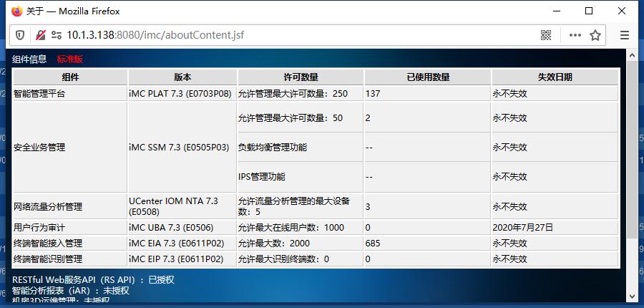Click the used count 137 cell
This screenshot has height=308, width=644.
pyautogui.click(x=428, y=94)
